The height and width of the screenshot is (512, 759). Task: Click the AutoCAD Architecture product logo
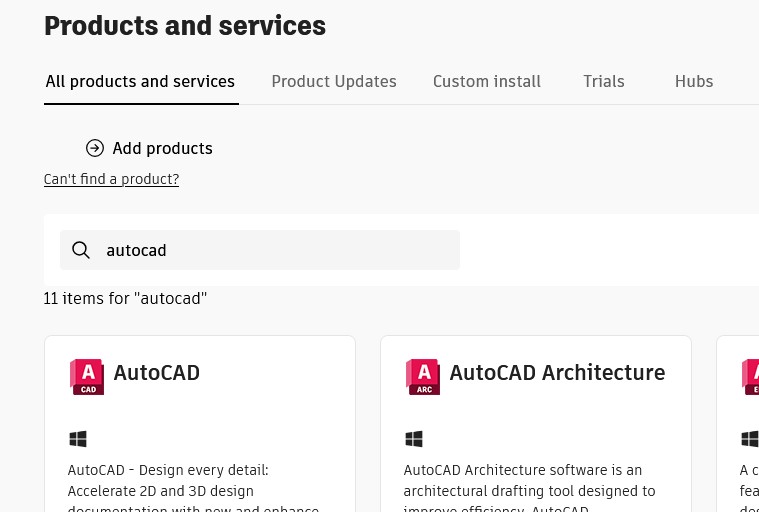pos(422,377)
